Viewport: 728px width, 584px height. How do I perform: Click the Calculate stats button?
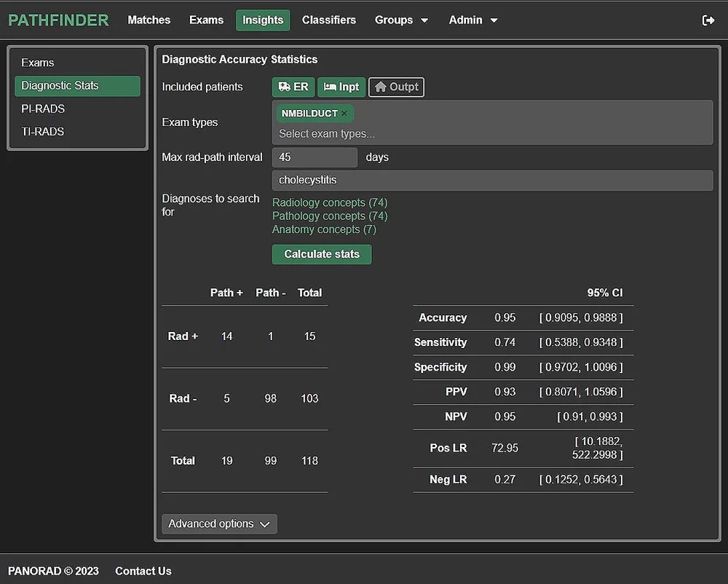(x=322, y=254)
